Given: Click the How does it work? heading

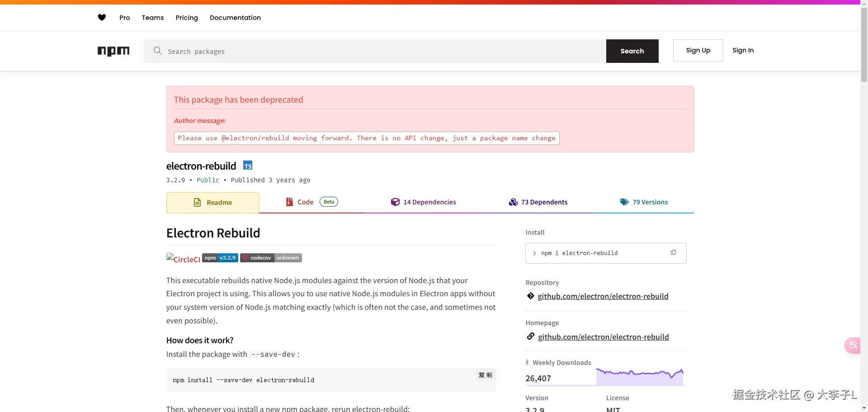Looking at the screenshot, I should 200,340.
